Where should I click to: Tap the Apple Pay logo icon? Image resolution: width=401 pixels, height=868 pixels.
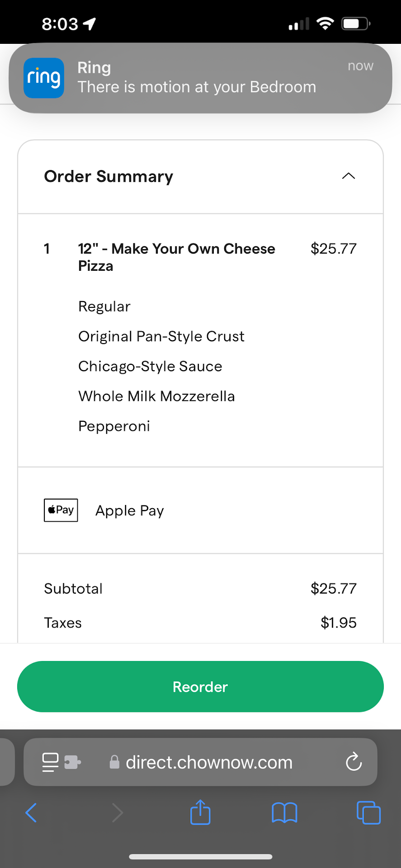[61, 510]
